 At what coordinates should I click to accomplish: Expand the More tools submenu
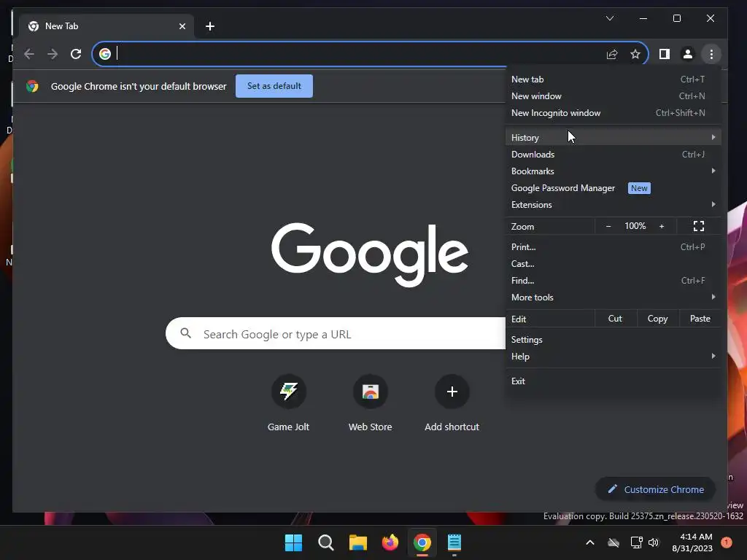pyautogui.click(x=614, y=297)
